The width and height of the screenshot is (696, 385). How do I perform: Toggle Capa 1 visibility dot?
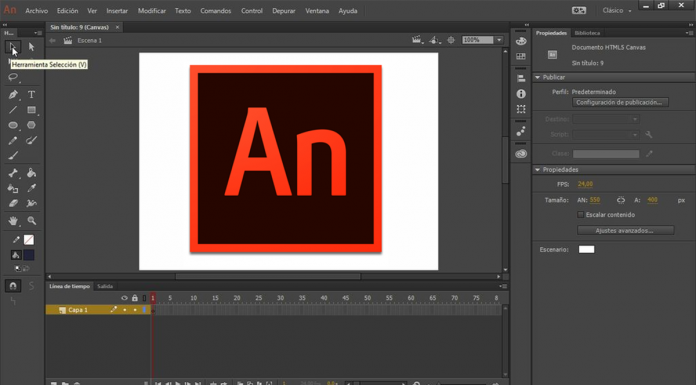tap(125, 310)
